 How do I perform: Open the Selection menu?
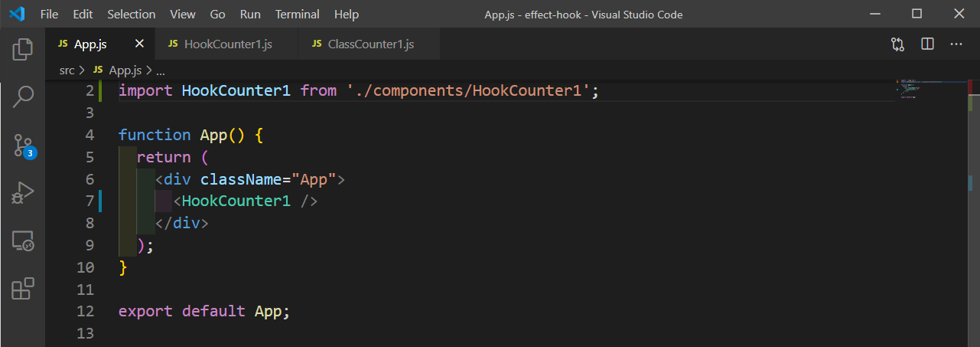(131, 14)
